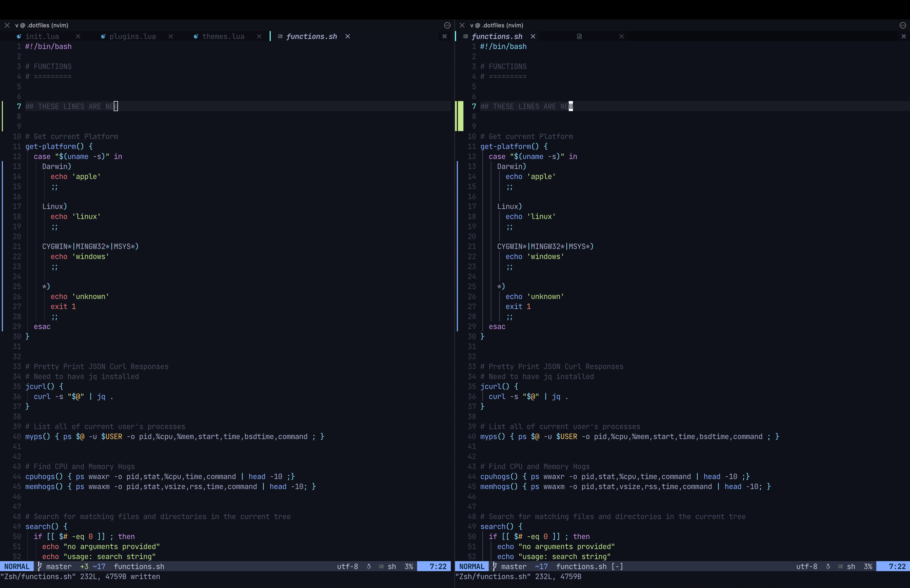
Task: Open the right terminal pane's ellipsis menu
Action: 902,26
